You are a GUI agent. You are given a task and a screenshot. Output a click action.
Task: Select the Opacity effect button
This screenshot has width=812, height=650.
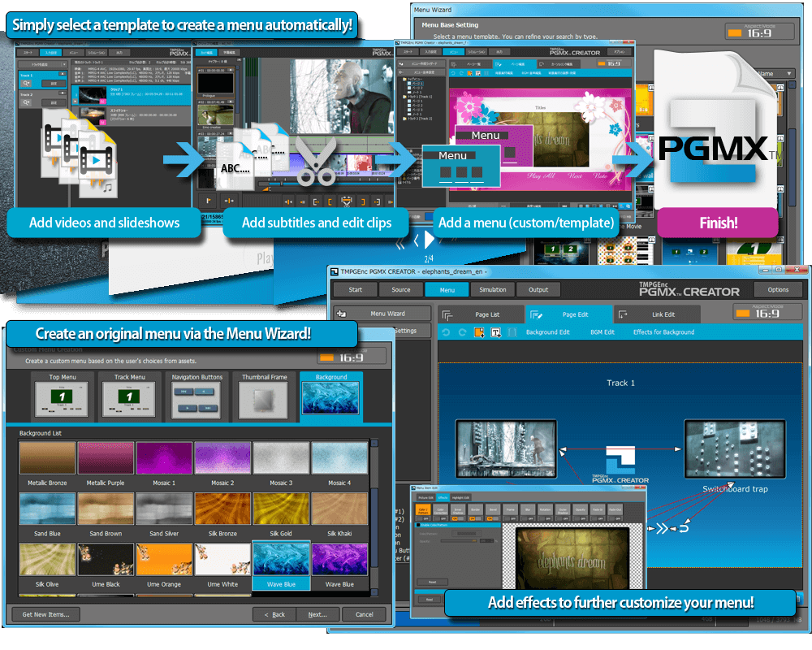coord(581,510)
